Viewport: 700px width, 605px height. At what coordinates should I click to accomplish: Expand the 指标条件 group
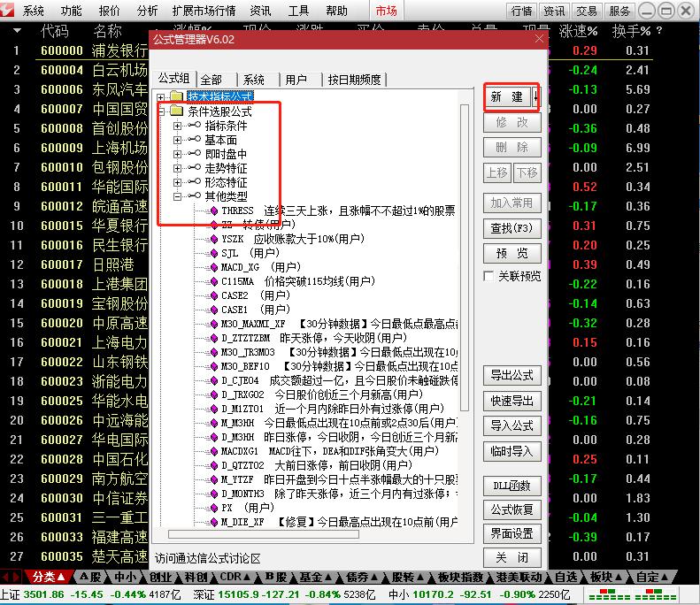(177, 126)
